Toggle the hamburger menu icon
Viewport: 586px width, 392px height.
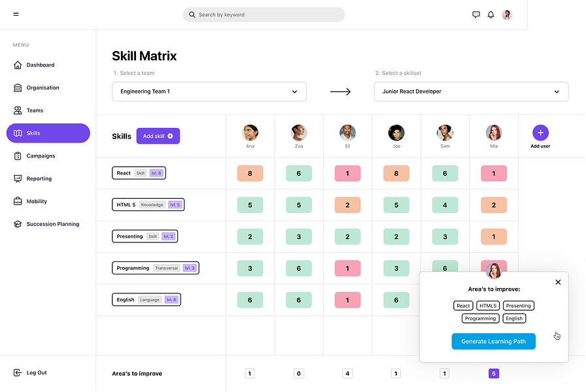pos(16,14)
